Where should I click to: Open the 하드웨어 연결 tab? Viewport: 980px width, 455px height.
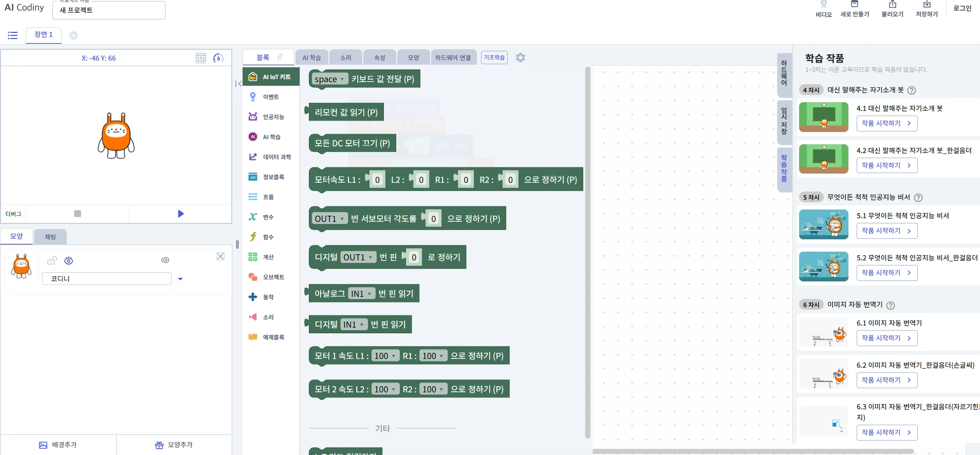pos(453,58)
